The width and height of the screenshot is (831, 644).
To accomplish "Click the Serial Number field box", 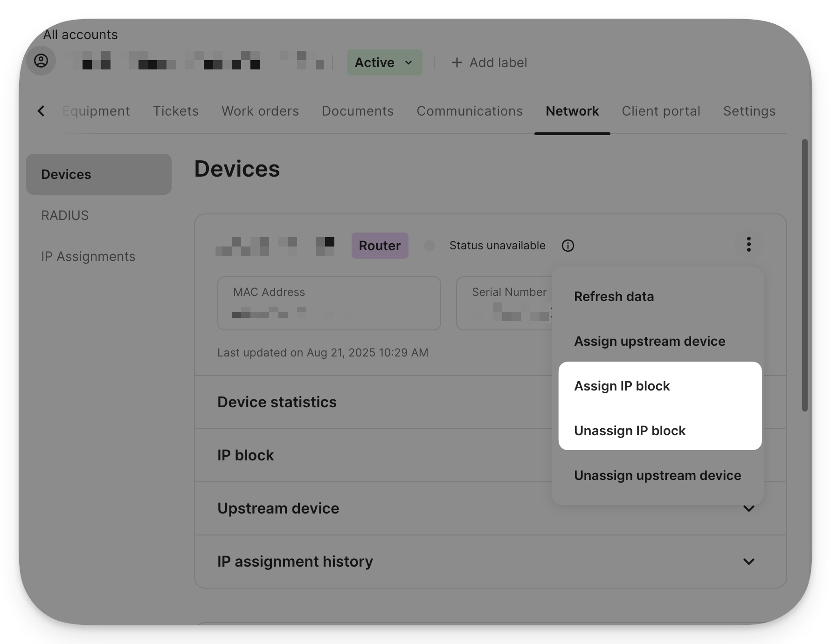I will (504, 303).
